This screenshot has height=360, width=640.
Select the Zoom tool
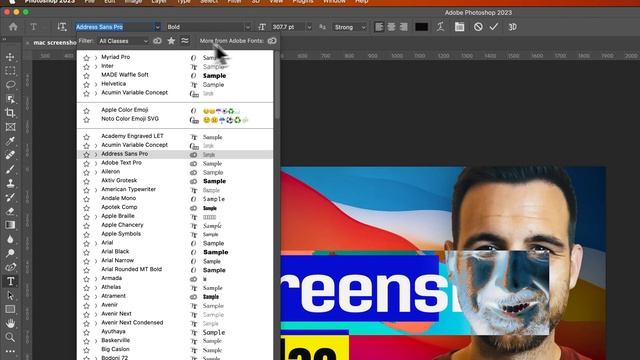[11, 337]
